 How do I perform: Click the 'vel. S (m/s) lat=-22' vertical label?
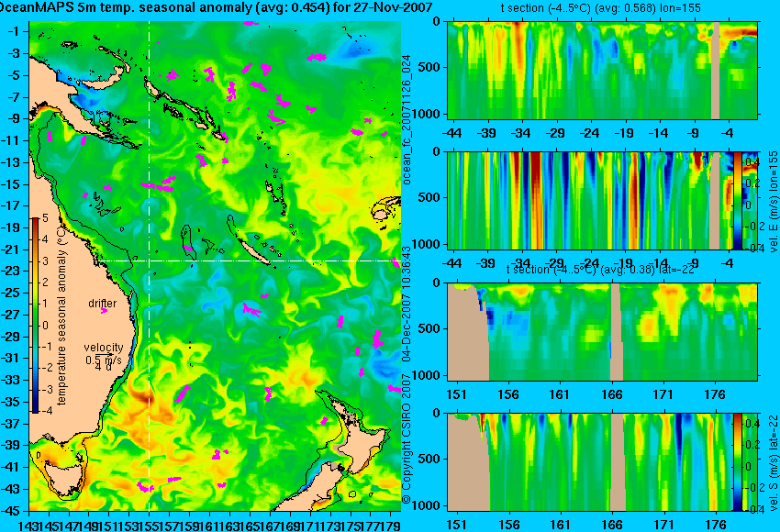point(773,462)
